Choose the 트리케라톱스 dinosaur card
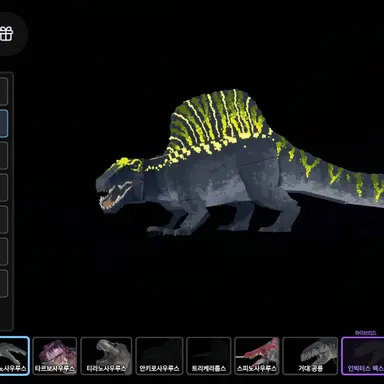The width and height of the screenshot is (384, 384). [209, 356]
